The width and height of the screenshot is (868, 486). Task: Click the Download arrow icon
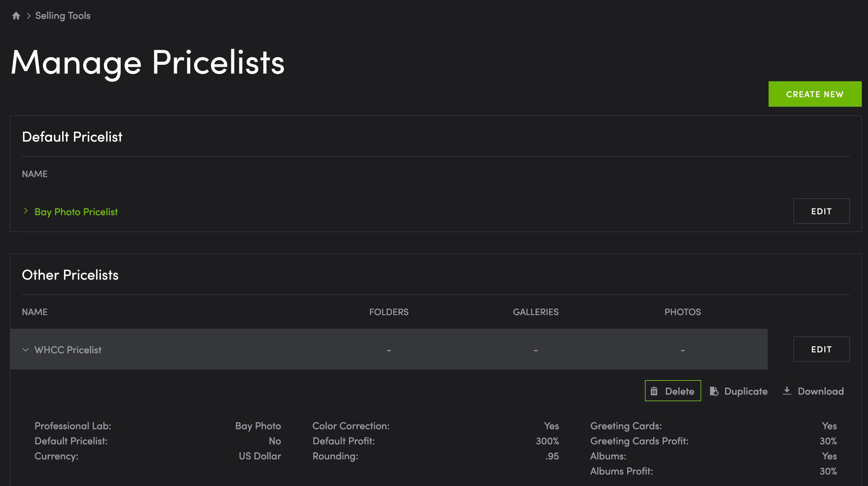click(786, 391)
